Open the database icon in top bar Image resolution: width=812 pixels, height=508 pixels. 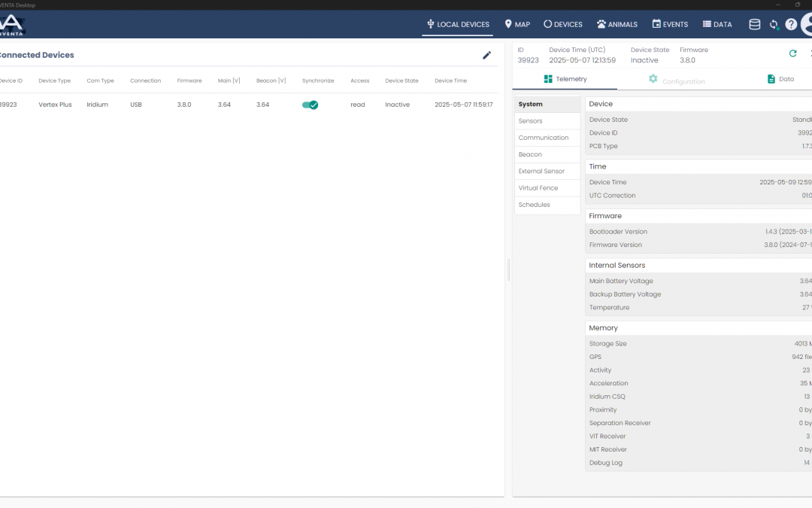(x=754, y=24)
